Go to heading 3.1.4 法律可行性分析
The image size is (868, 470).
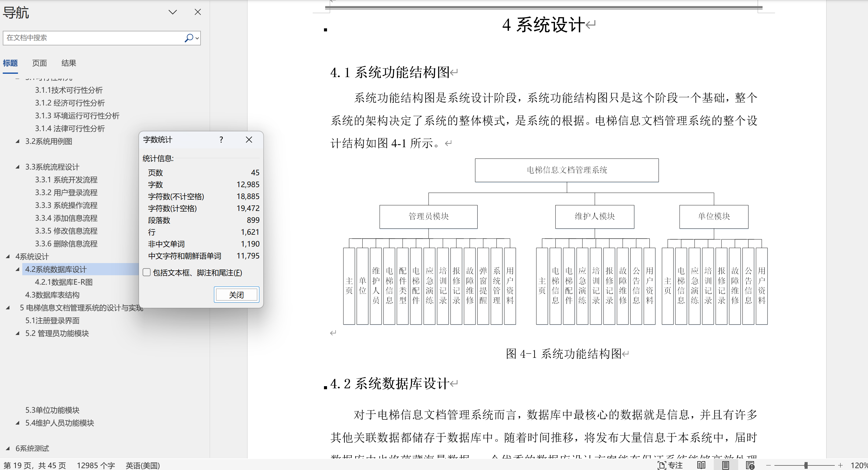coord(70,128)
